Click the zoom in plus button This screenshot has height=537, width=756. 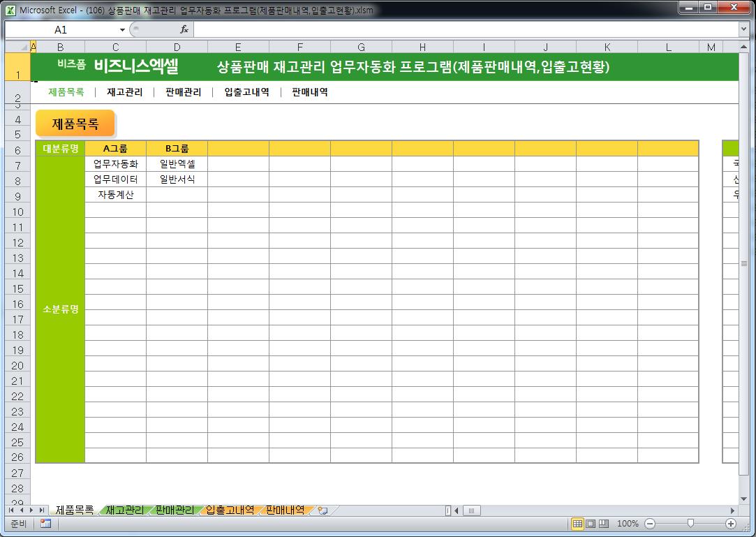pos(731,524)
